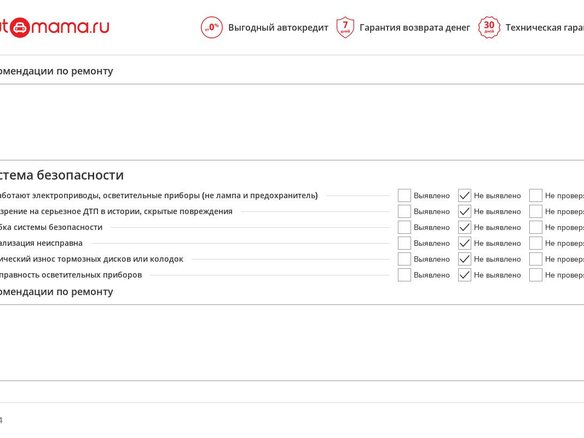
Task: Check 'Не проверялось' for the осветительных приборов last row
Action: coord(536,275)
